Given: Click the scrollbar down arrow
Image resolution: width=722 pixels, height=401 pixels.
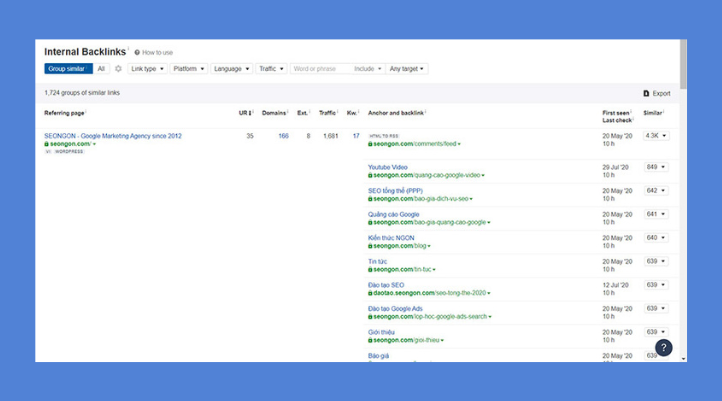Looking at the screenshot, I should coord(683,359).
